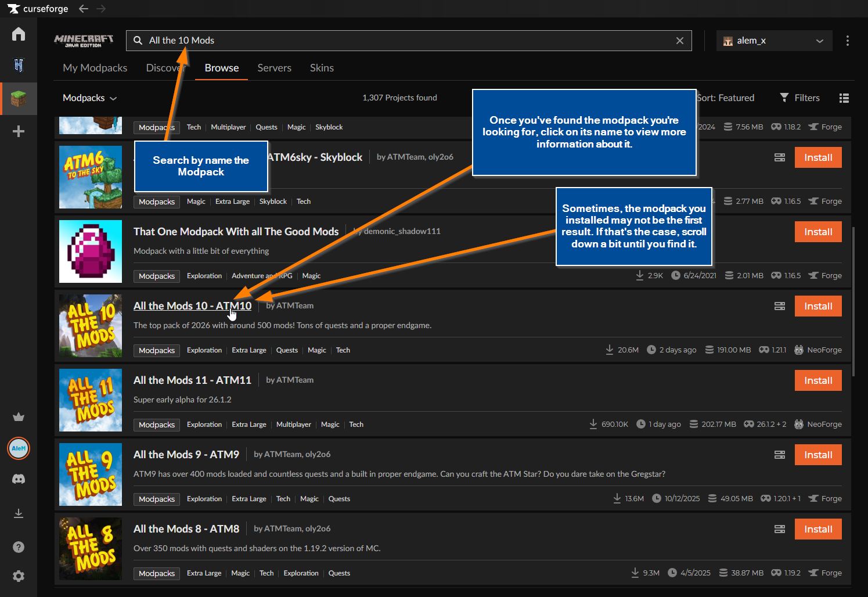The height and width of the screenshot is (597, 868).
Task: Open All the Mods 11 - ATM11 title link
Action: click(192, 380)
